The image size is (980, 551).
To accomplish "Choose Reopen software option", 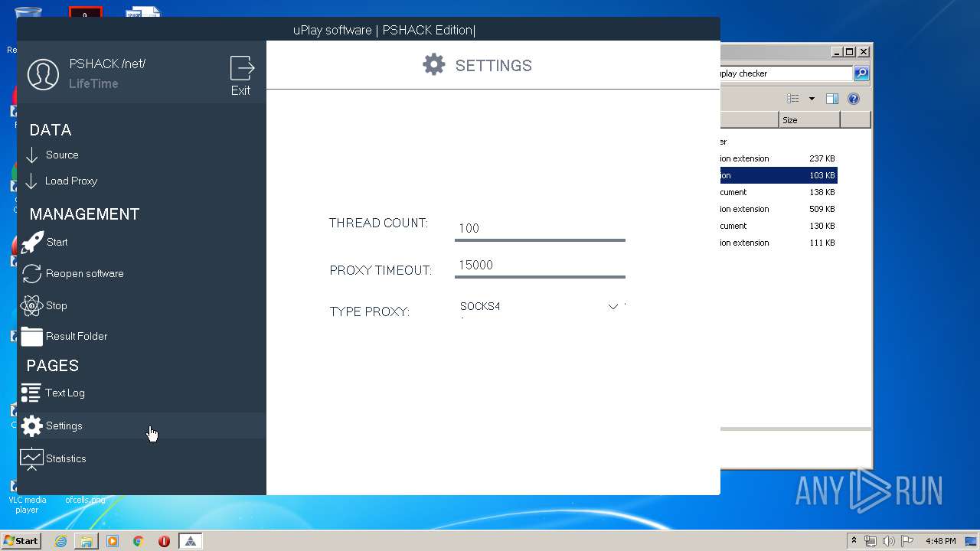I will pyautogui.click(x=85, y=273).
